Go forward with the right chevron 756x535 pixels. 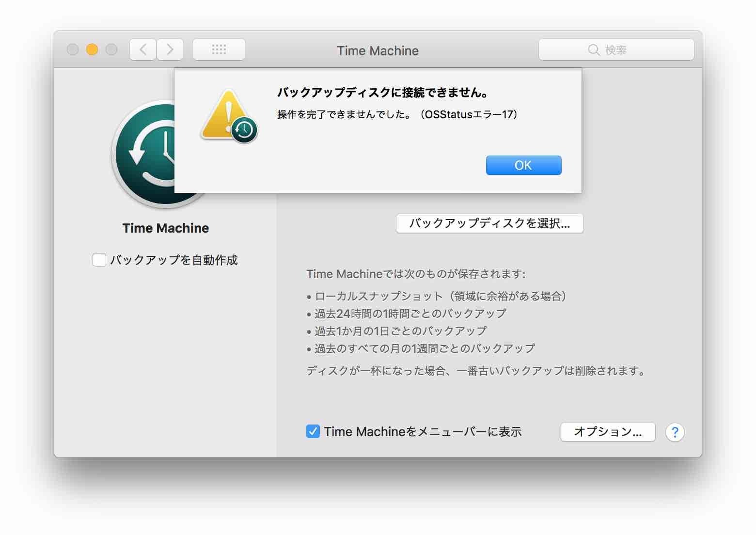point(170,49)
